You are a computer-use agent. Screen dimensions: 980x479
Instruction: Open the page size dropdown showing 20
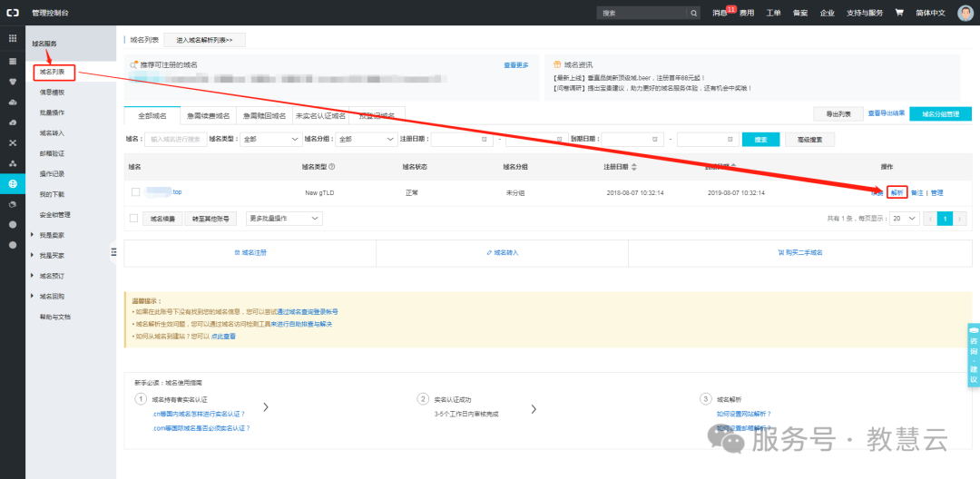pos(904,219)
